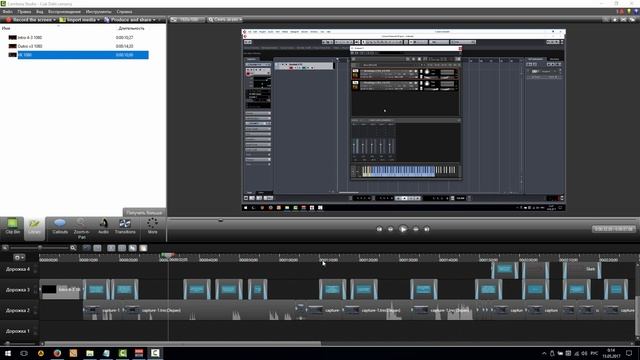Open the editing dimensions button above preview

point(187,20)
